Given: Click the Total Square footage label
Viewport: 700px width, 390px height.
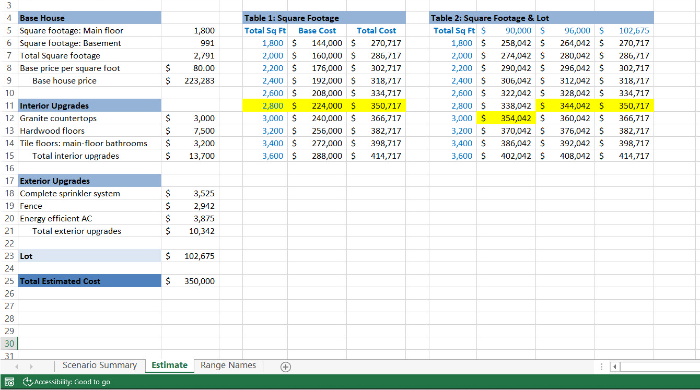Looking at the screenshot, I should coord(60,56).
